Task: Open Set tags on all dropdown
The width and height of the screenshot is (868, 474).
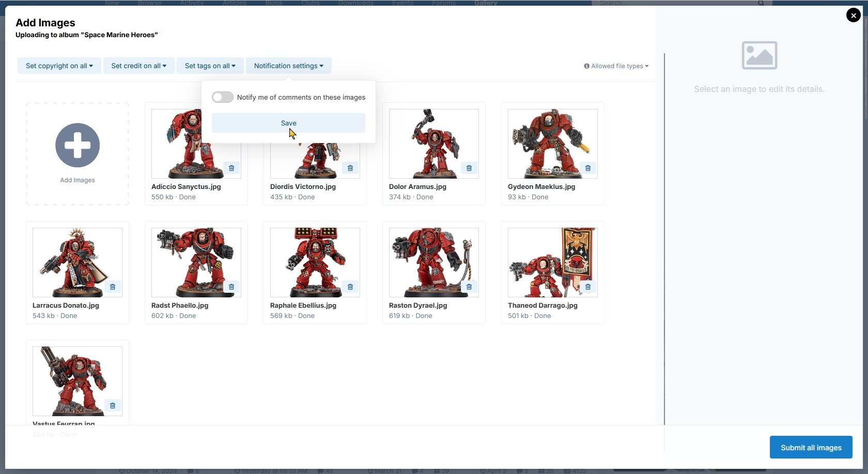Action: point(210,66)
